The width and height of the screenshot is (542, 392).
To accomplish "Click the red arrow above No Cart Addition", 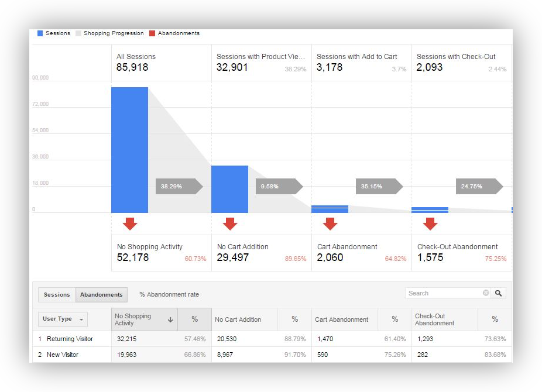I will pos(230,224).
